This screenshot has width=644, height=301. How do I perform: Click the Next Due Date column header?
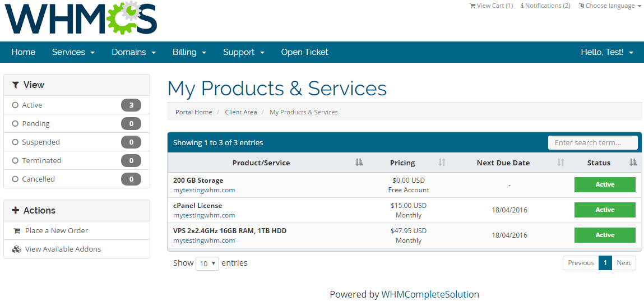coord(503,163)
